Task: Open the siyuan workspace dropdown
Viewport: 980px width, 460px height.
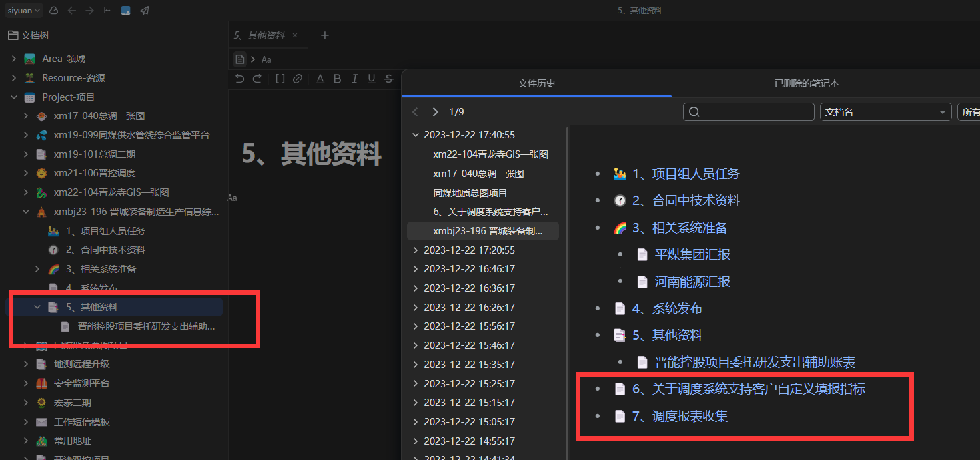Action: point(25,10)
